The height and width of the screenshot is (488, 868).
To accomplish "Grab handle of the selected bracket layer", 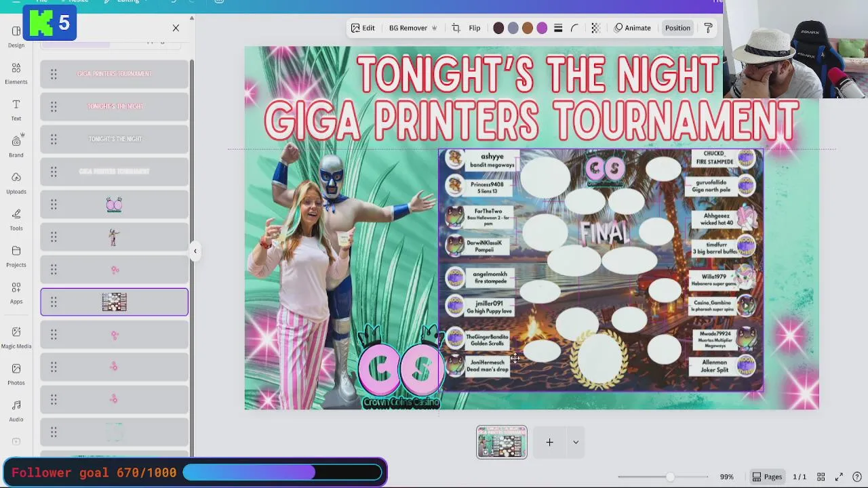I will (x=54, y=302).
